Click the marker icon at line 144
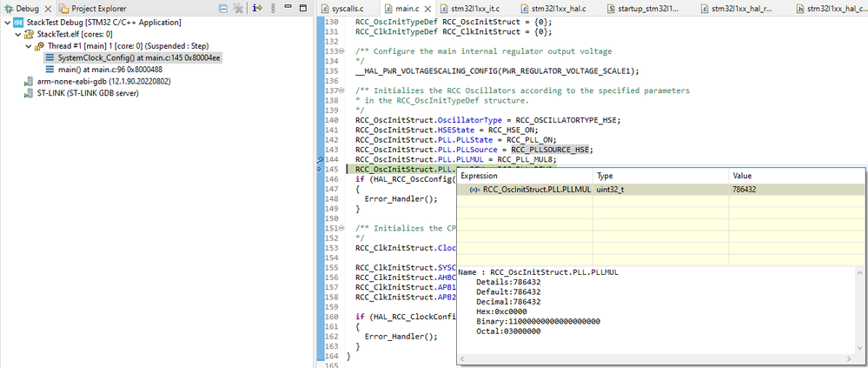 (x=320, y=159)
